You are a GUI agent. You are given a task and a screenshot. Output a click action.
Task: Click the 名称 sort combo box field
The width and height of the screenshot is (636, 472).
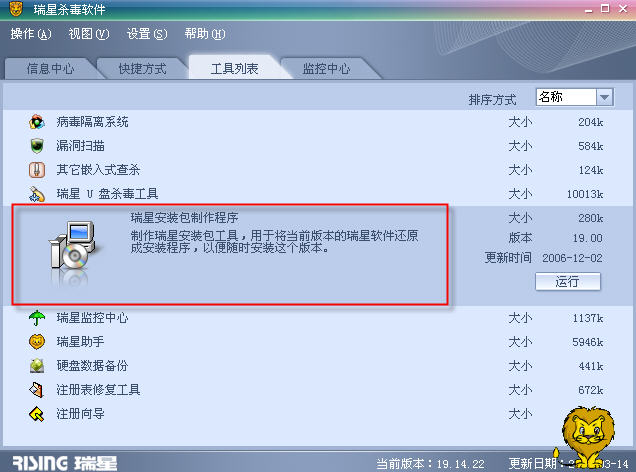(574, 97)
